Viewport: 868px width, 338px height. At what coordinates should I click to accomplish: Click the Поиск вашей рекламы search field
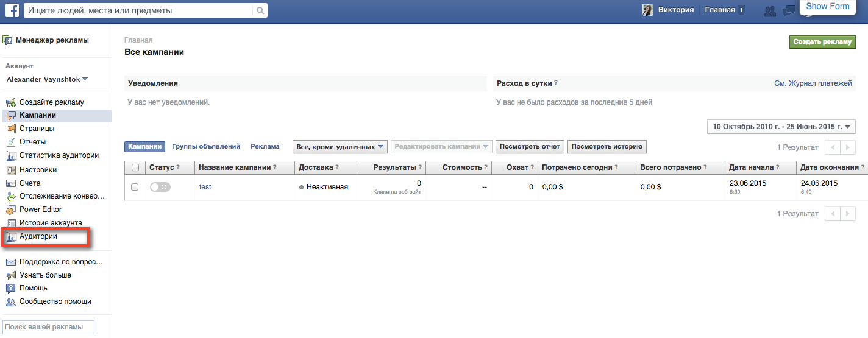[49, 327]
